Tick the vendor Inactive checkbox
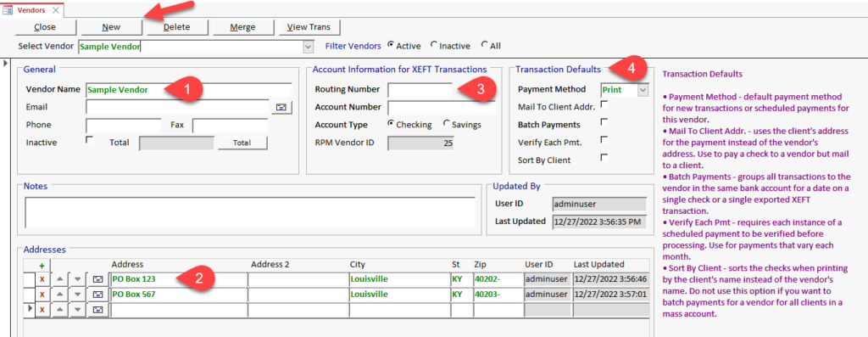 [90, 140]
